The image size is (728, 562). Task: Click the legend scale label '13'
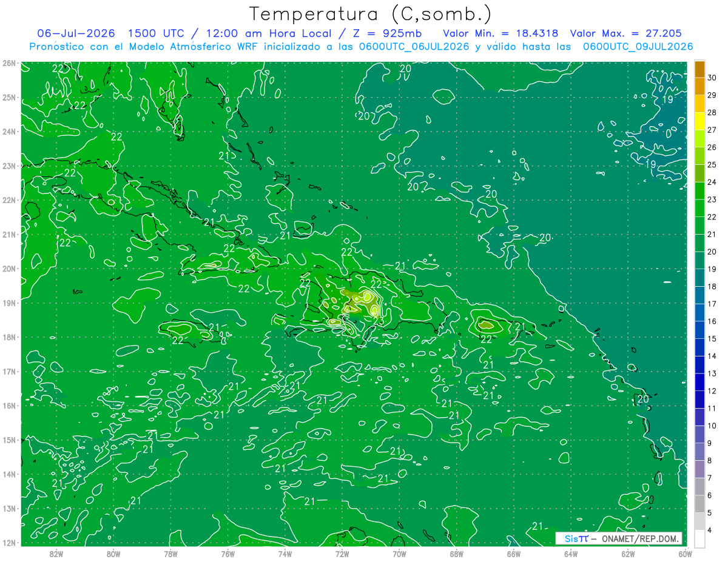pos(712,373)
